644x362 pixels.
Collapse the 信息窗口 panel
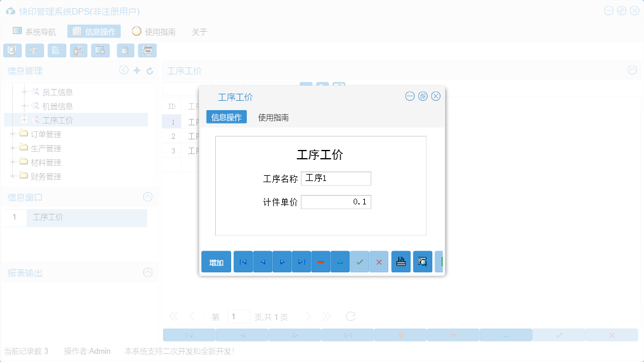147,197
